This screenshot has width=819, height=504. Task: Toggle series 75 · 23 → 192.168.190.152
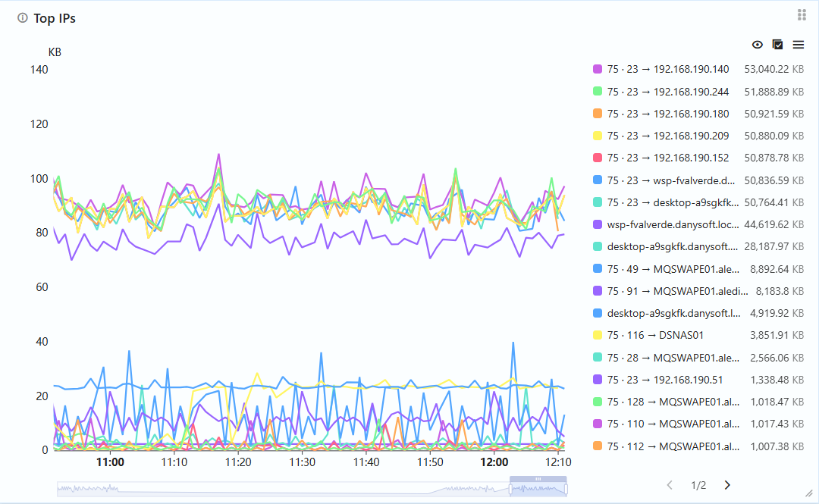point(698,158)
